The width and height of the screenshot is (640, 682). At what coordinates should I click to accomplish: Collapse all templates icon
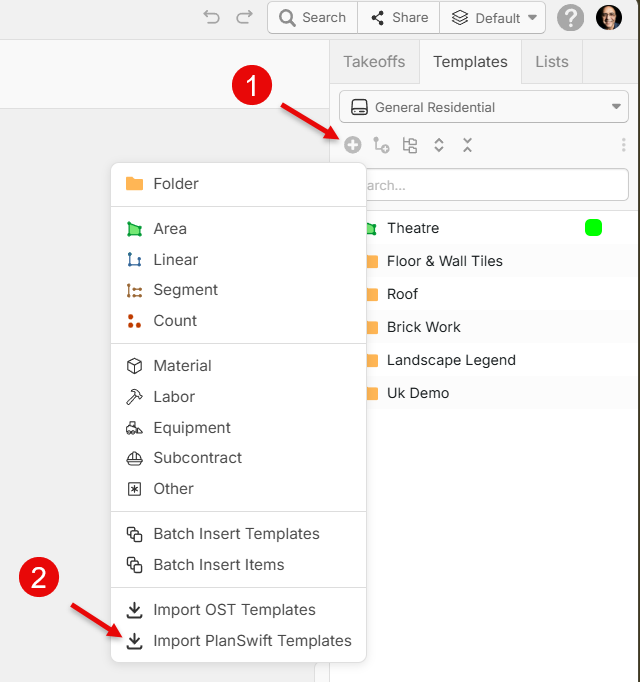click(467, 145)
